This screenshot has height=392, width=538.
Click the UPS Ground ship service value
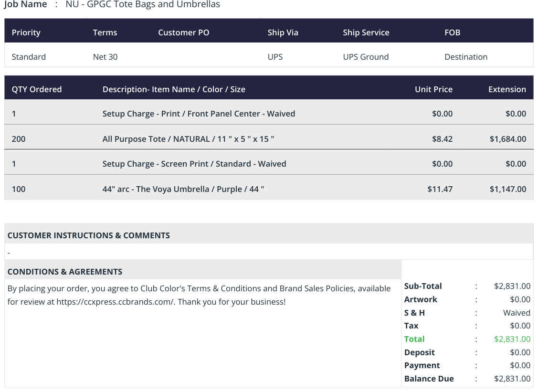366,57
